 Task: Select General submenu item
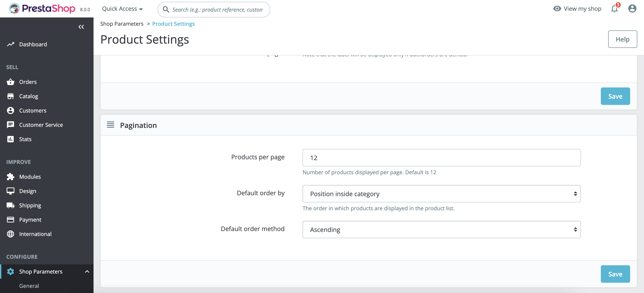pyautogui.click(x=29, y=286)
